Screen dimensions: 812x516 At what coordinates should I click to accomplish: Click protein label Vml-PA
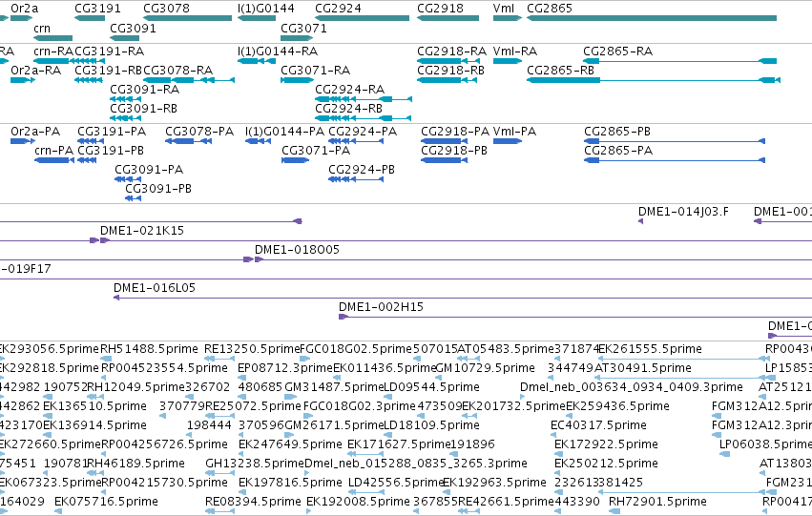(x=514, y=132)
